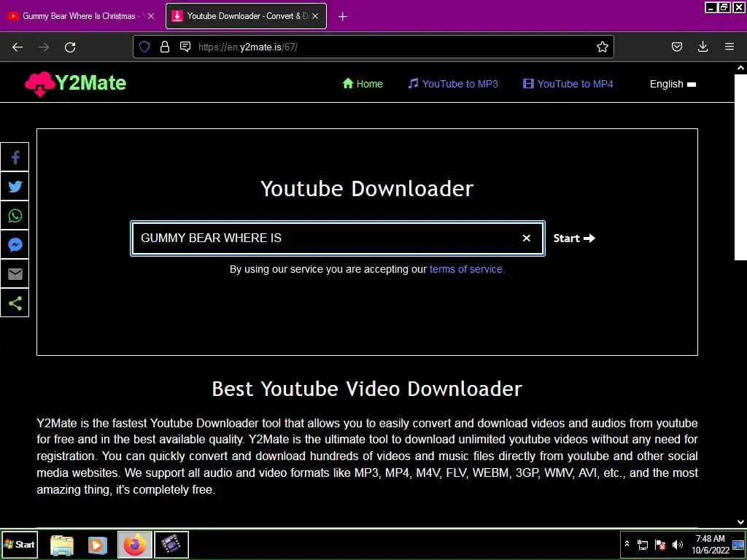Open network status tray icon

pos(643,544)
